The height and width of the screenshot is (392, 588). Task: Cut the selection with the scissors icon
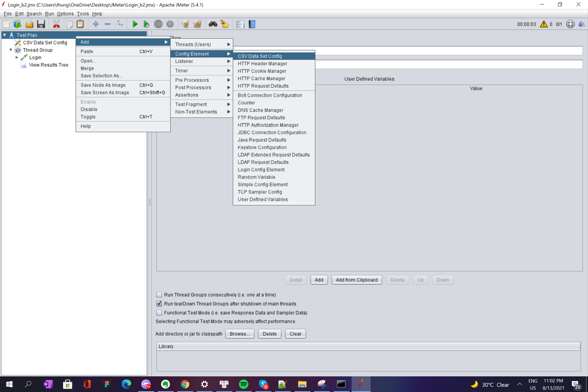[x=56, y=24]
